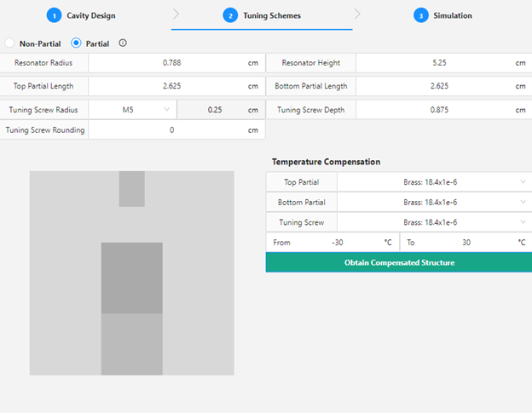Click the arrow between Tuning Schemes and Simulation
This screenshot has width=532, height=413.
point(357,14)
